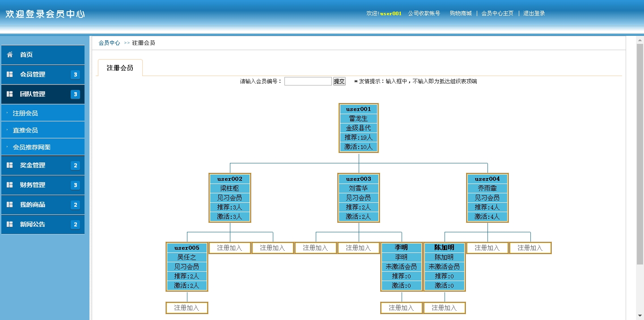The image size is (644, 320).
Task: Click 注册加入 beneath the 李明 node
Action: pos(402,308)
